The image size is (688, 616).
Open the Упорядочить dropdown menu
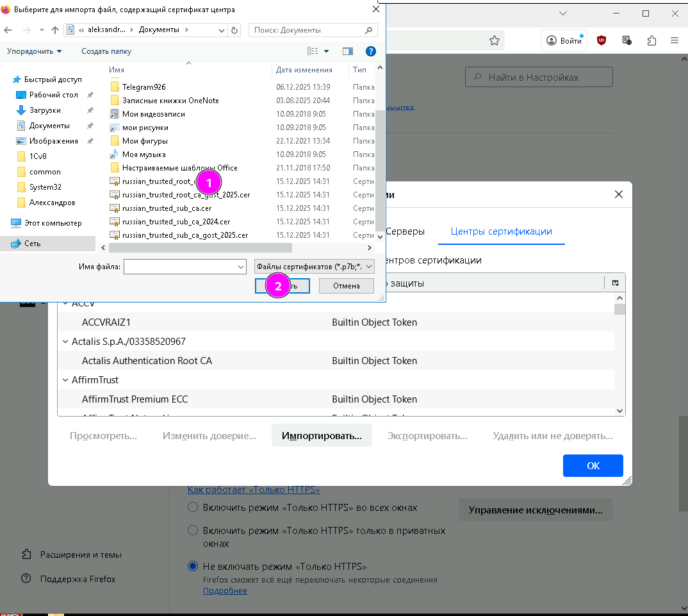35,51
